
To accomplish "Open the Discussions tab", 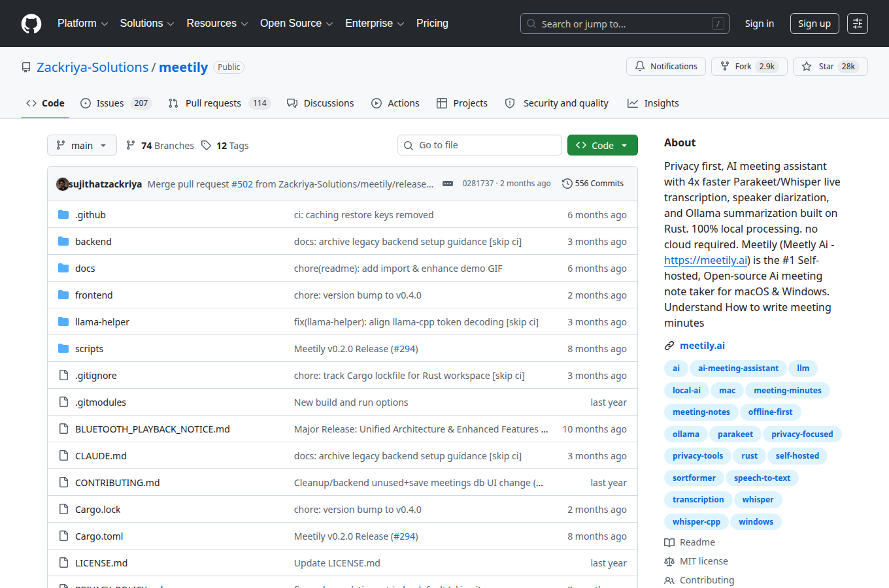I will [320, 103].
